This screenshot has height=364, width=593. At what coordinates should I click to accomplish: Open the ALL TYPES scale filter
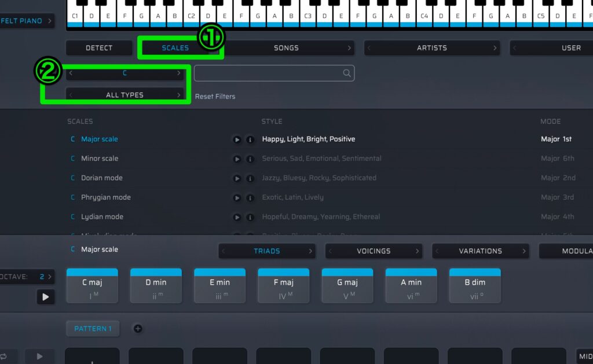click(125, 95)
